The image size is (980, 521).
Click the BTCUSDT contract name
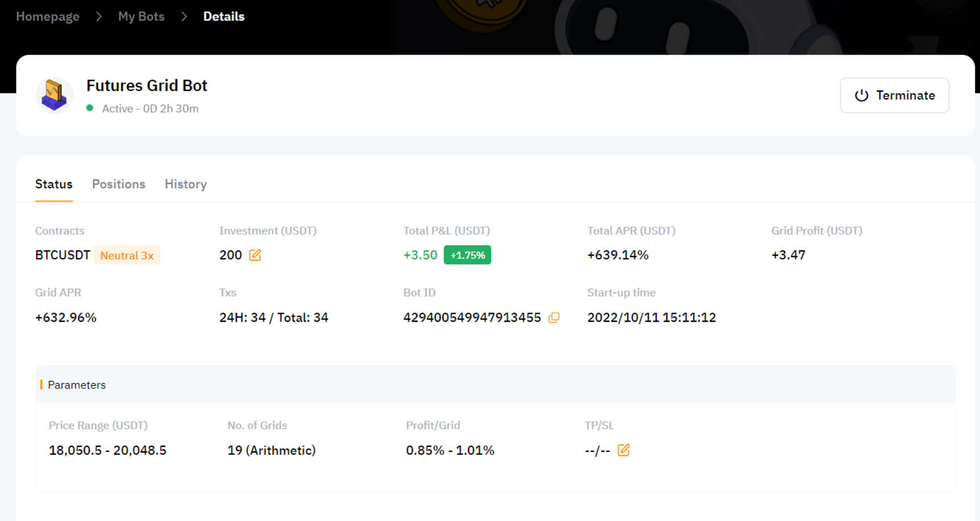pyautogui.click(x=63, y=255)
